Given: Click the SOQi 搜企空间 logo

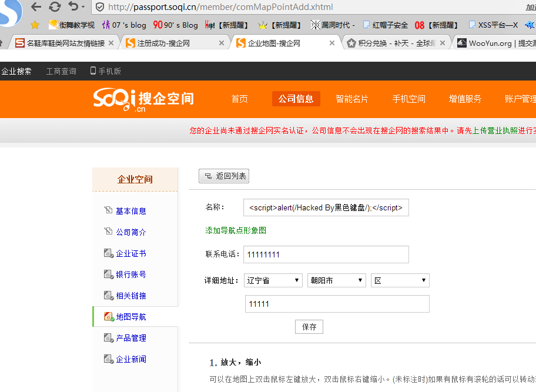Looking at the screenshot, I should coord(143,99).
